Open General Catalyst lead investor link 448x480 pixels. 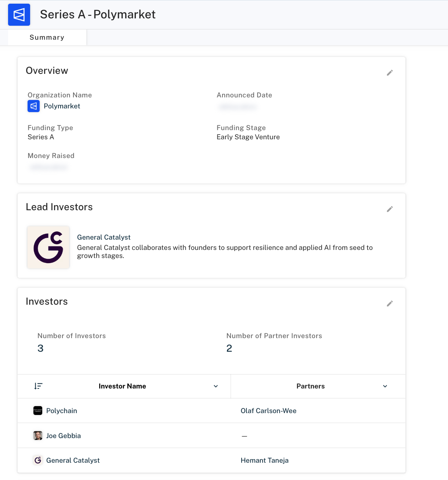click(104, 237)
